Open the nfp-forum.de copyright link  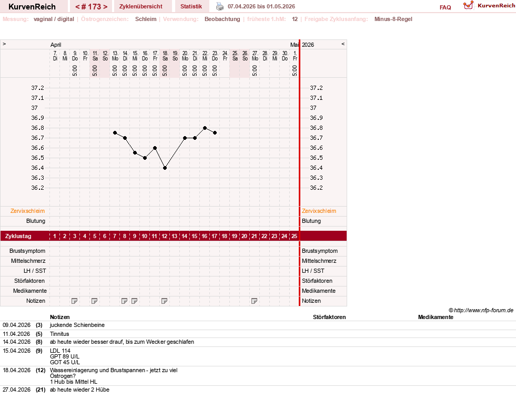481,310
